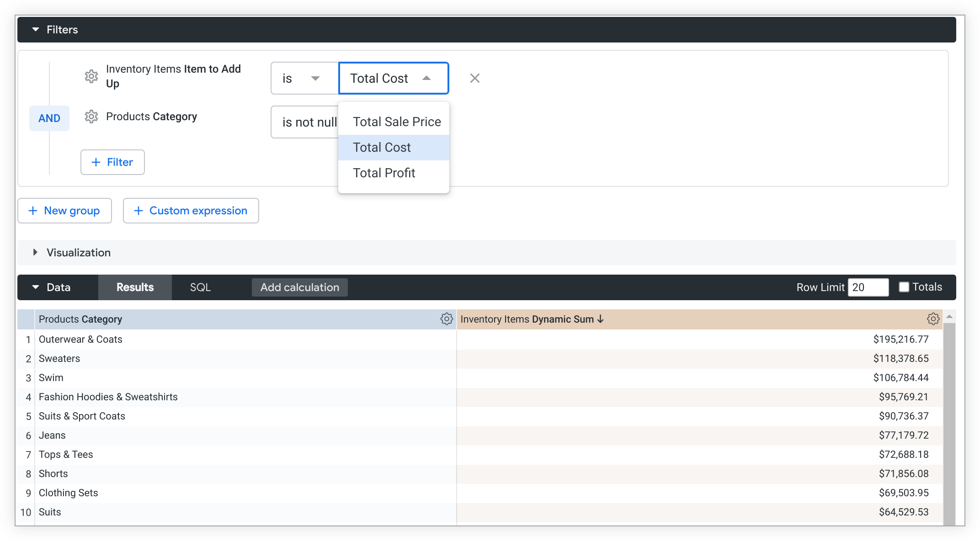The height and width of the screenshot is (541, 980).
Task: Click plus icon on New group
Action: coord(33,211)
